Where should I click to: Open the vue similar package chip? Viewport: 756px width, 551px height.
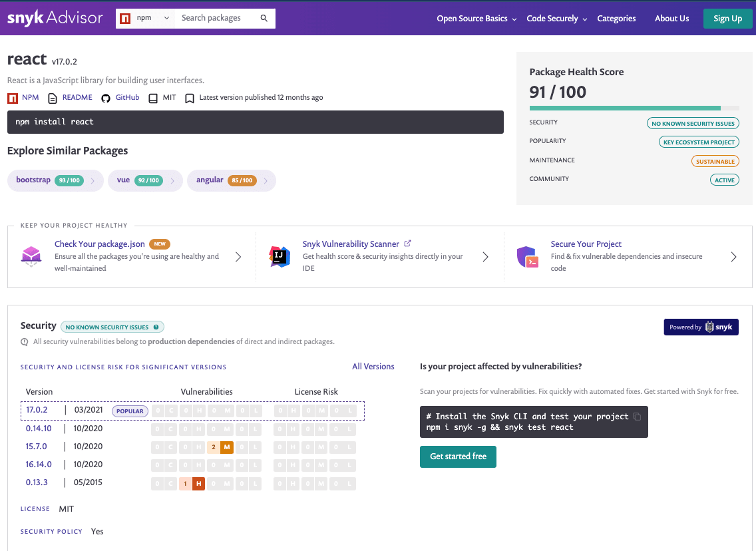pyautogui.click(x=145, y=180)
